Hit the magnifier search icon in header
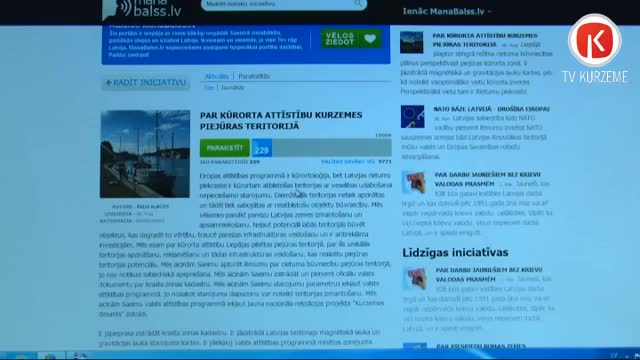640x360 pixels. click(358, 4)
